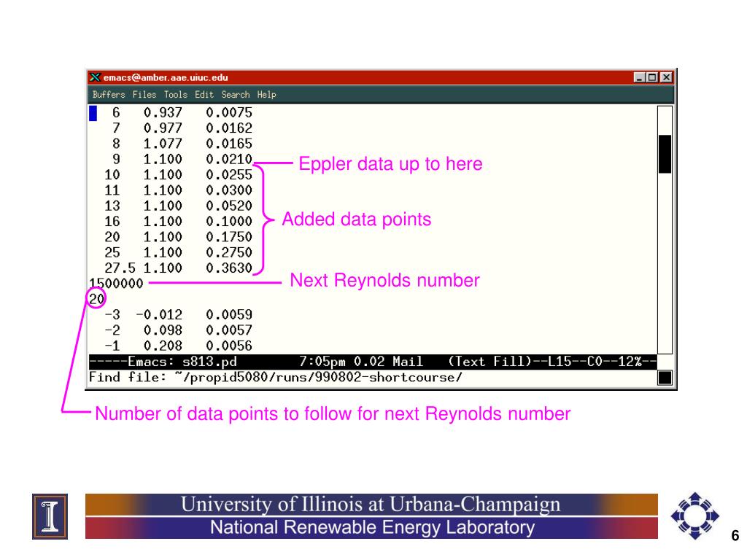Click the 12% position indicator

(x=630, y=362)
